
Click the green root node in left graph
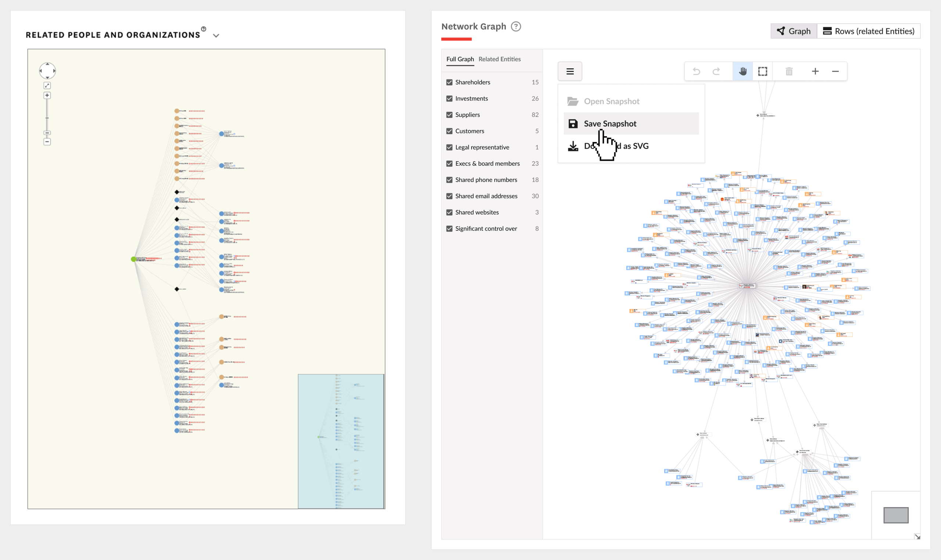coord(133,259)
